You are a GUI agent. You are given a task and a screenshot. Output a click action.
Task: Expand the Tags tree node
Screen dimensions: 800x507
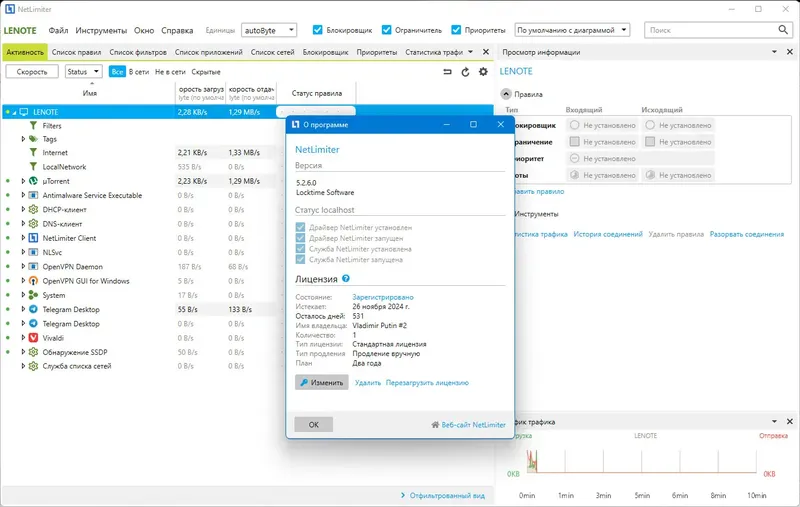pos(23,139)
